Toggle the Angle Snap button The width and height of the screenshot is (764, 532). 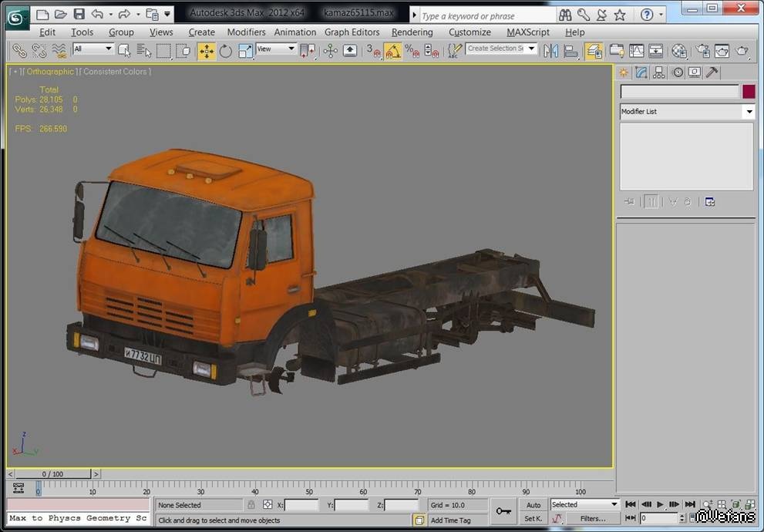pyautogui.click(x=393, y=51)
